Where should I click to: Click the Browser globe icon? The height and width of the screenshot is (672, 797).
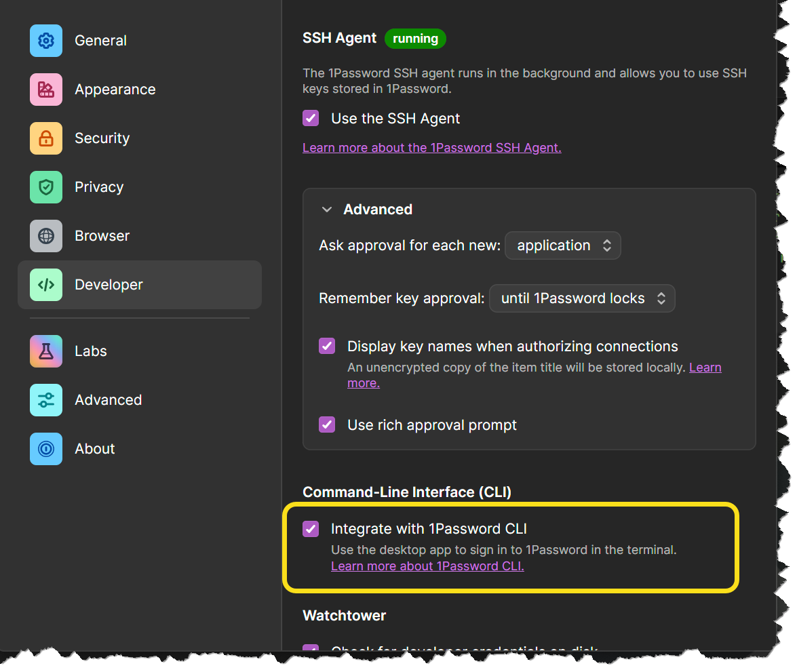point(45,236)
